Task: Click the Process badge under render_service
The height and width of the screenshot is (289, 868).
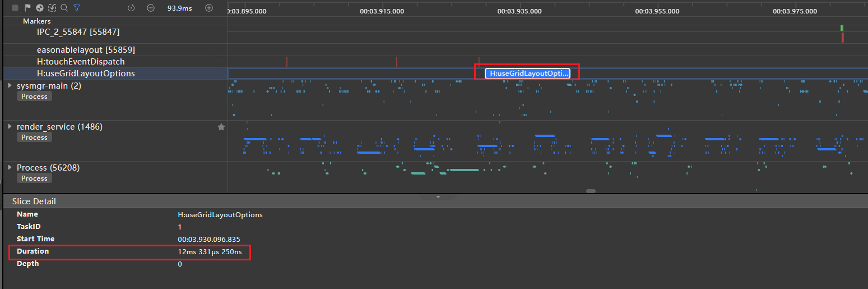Action: coord(34,137)
